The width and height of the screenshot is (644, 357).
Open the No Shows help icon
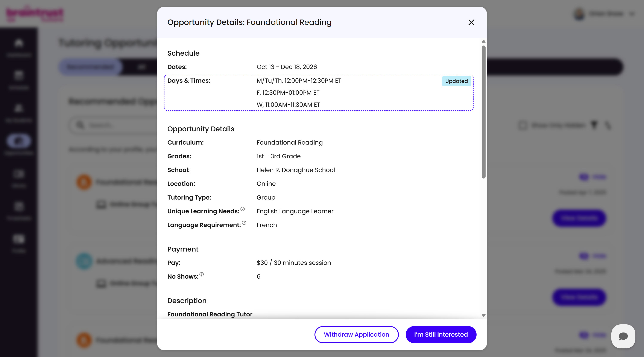pos(202,274)
